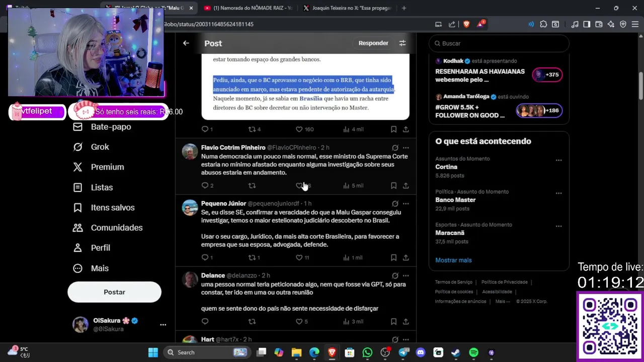The height and width of the screenshot is (362, 644).
Task: Open Spotify from the taskbar
Action: coord(473,352)
